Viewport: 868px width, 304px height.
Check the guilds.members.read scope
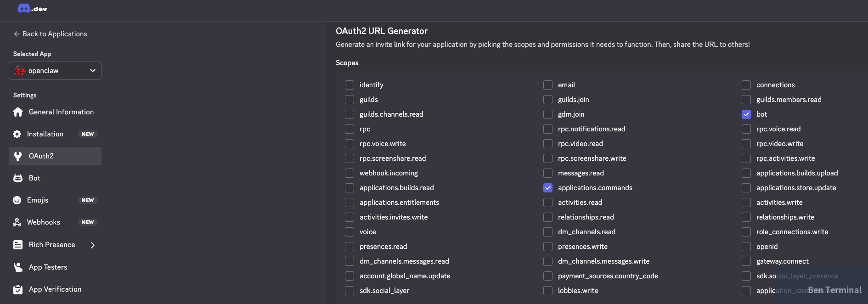point(746,100)
